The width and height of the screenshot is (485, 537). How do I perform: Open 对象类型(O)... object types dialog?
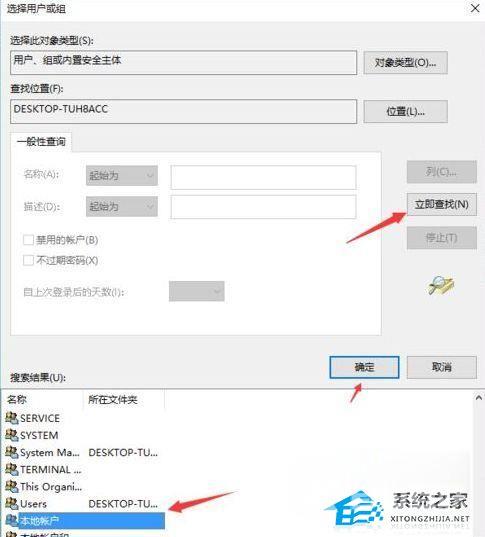(x=406, y=63)
